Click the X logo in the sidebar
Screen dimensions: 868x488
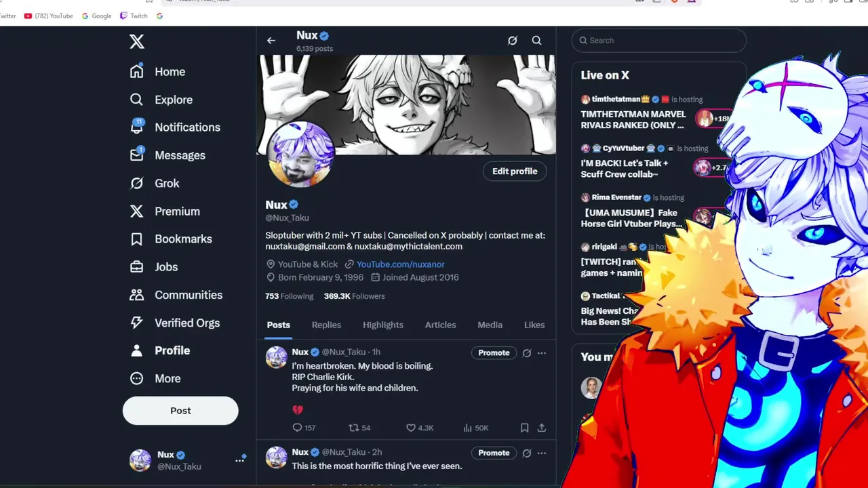(137, 41)
